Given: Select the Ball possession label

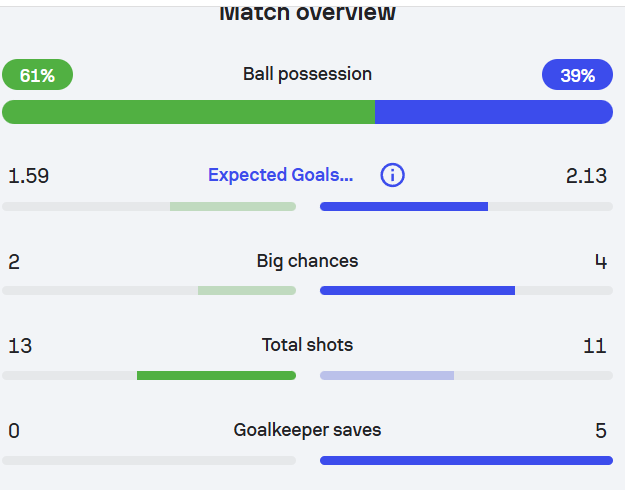Looking at the screenshot, I should point(307,74).
